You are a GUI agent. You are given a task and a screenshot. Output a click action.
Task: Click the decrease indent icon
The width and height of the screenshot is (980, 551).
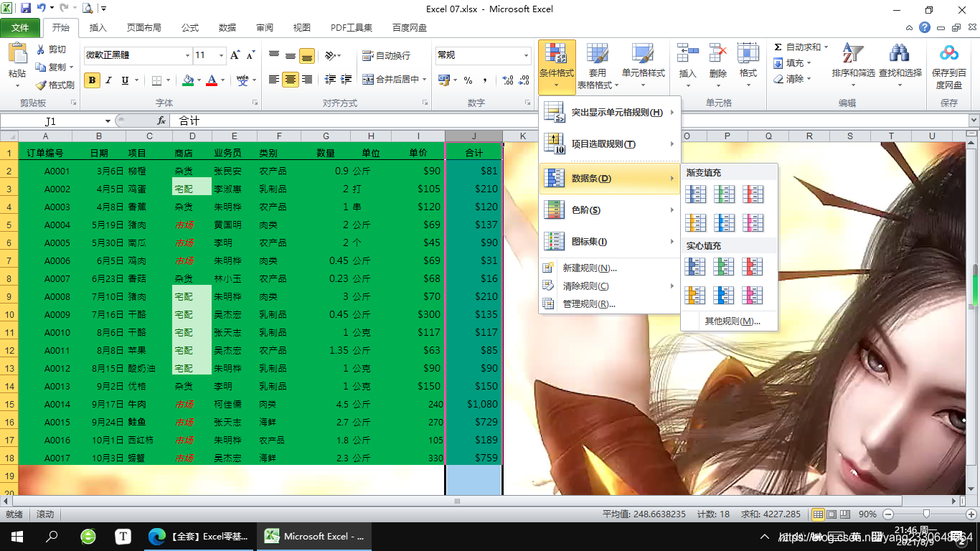click(330, 80)
